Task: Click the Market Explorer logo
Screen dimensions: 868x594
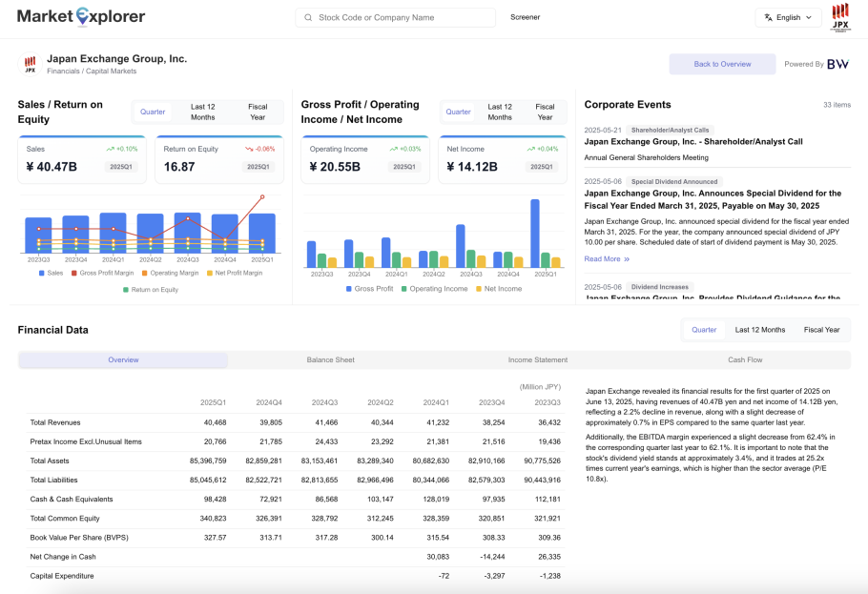Action: [x=81, y=16]
